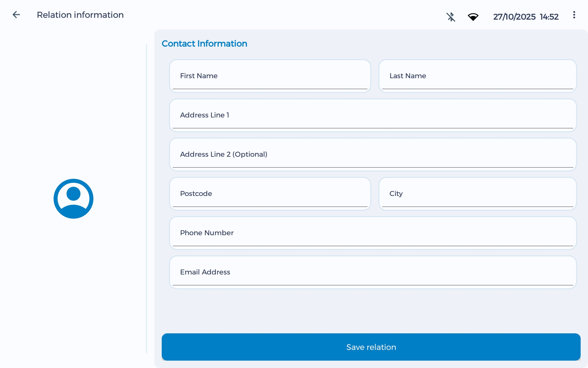Click the Relation information title
The width and height of the screenshot is (588, 368).
(80, 15)
